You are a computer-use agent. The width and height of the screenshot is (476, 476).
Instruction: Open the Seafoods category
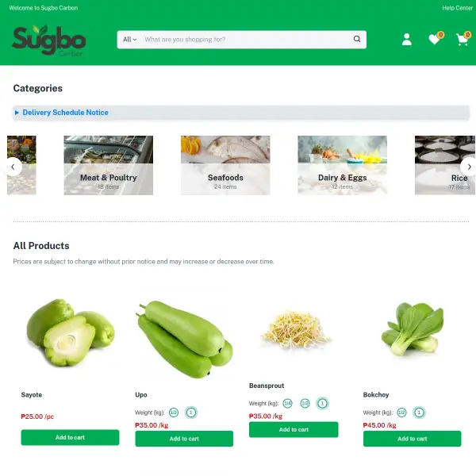click(x=225, y=165)
